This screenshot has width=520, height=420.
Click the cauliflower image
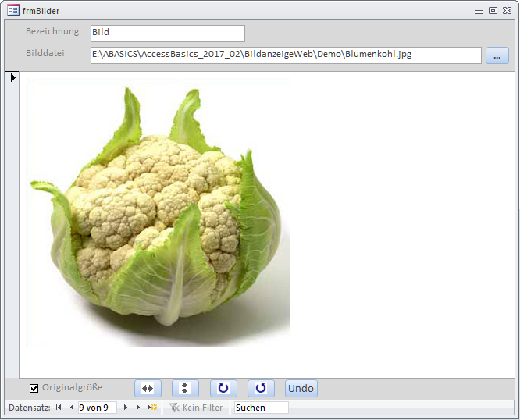pyautogui.click(x=158, y=211)
